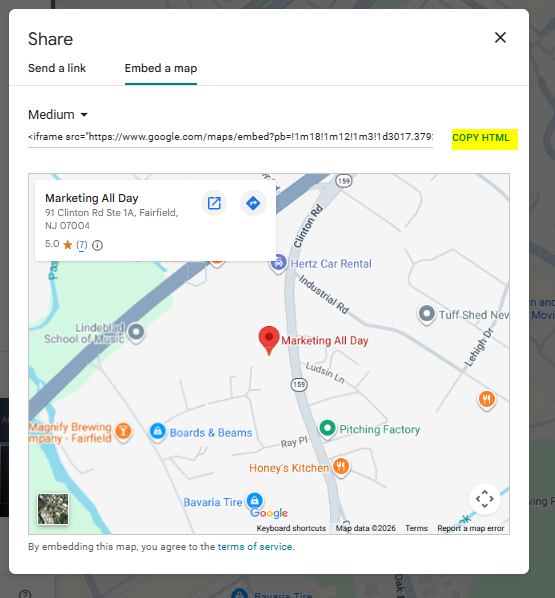The image size is (555, 598).
Task: Select the Embed a map tab
Action: click(x=161, y=68)
